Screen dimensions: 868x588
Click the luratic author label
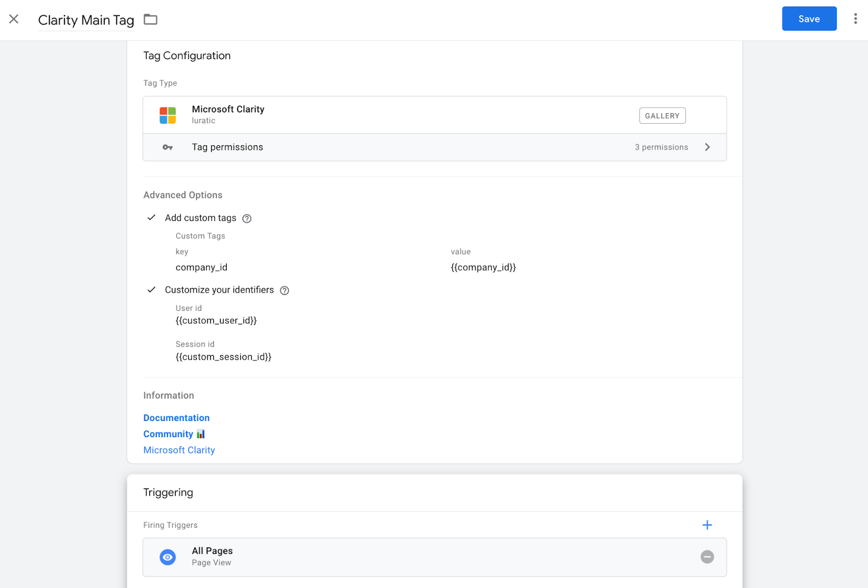pyautogui.click(x=203, y=120)
